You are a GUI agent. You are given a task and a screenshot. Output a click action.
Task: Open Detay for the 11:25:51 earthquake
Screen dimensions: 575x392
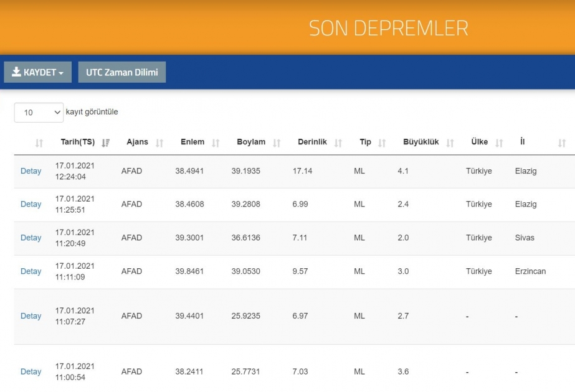(x=31, y=204)
